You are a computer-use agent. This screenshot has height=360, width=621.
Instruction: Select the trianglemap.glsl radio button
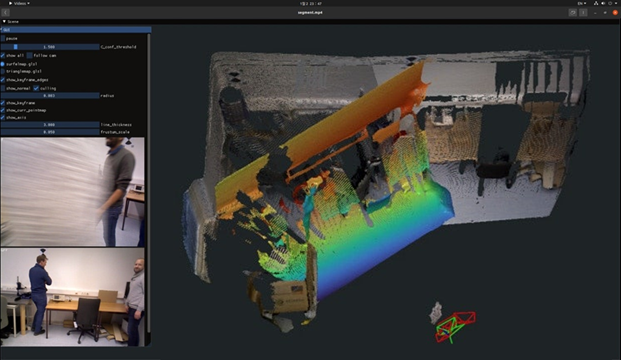[3, 71]
